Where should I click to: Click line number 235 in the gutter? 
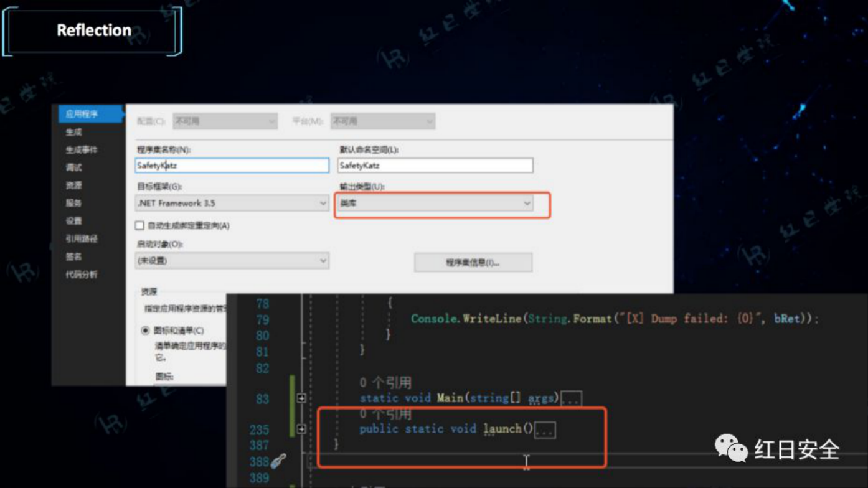click(x=259, y=429)
